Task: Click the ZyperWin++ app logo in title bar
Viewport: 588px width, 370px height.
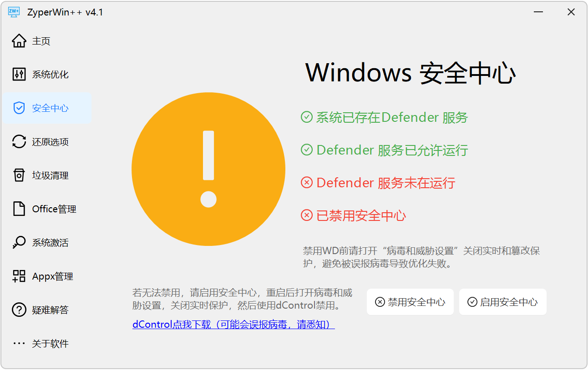Action: [14, 12]
